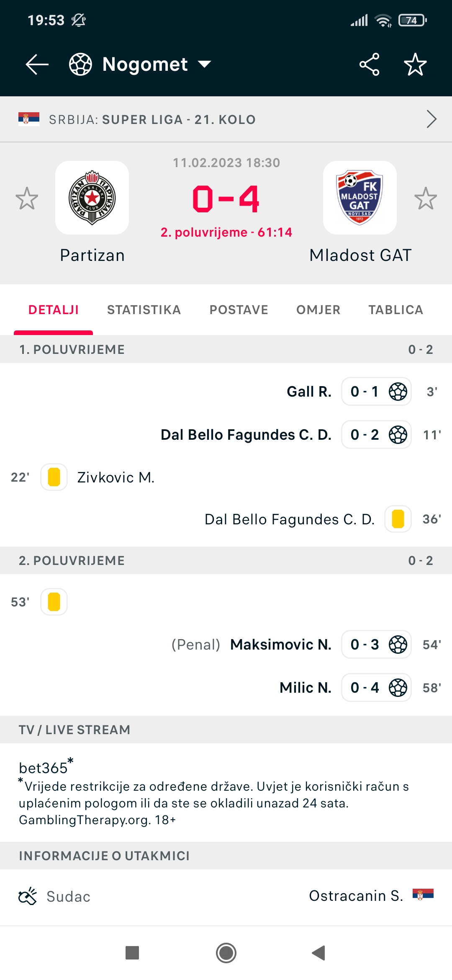This screenshot has height=980, width=452.
Task: Tap the Gall R. goal ball icon
Action: 398,392
